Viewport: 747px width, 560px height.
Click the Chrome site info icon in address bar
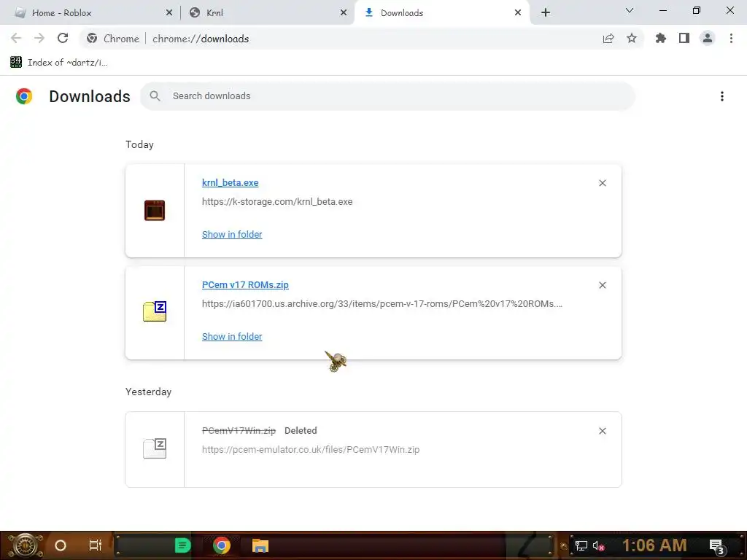pyautogui.click(x=92, y=39)
